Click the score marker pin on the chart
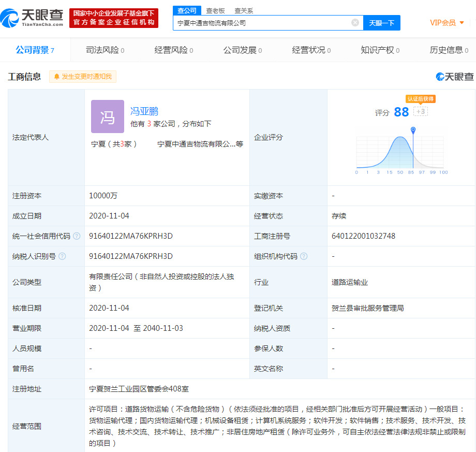The width and height of the screenshot is (476, 452). [x=413, y=130]
